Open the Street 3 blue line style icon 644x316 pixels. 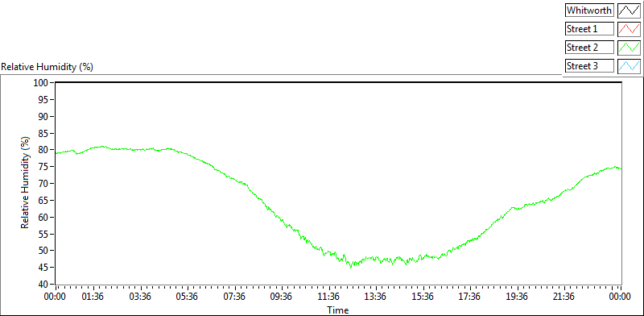point(629,65)
